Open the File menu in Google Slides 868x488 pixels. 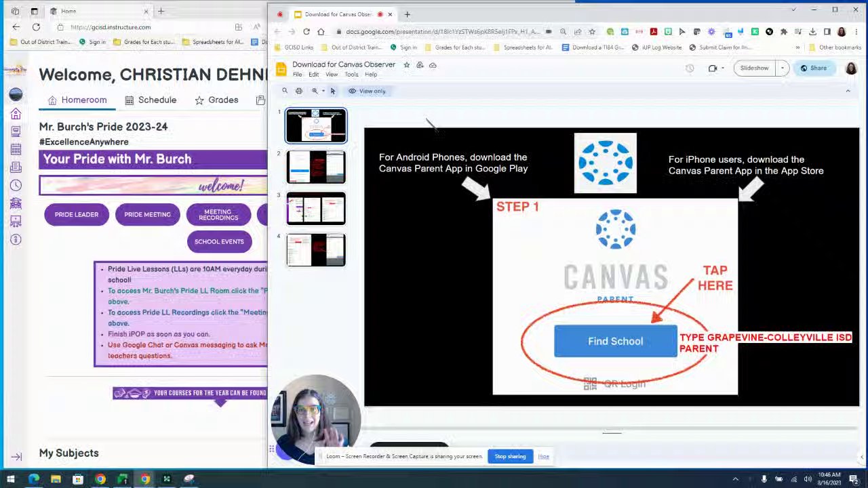click(x=297, y=75)
